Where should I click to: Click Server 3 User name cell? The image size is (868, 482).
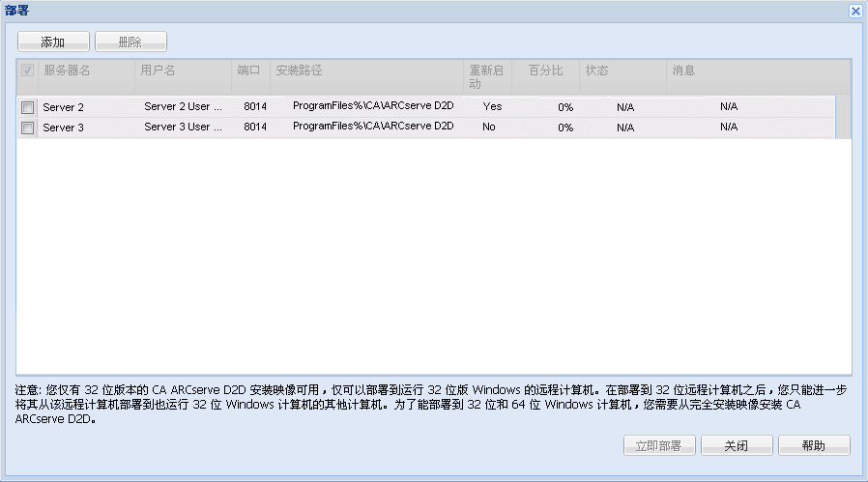point(183,128)
